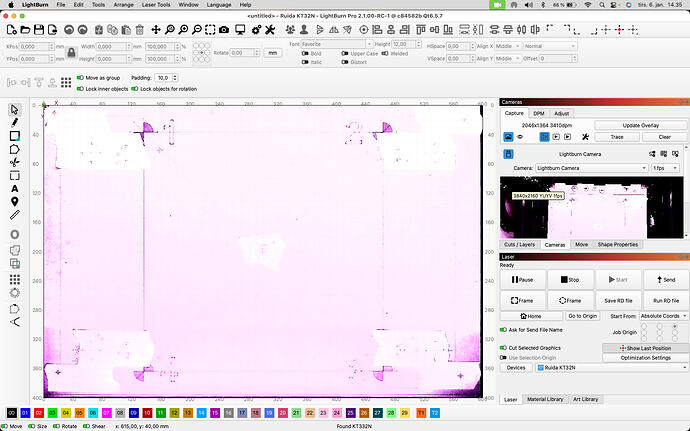Switch to the Adjust tab
This screenshot has width=690, height=431.
562,114
